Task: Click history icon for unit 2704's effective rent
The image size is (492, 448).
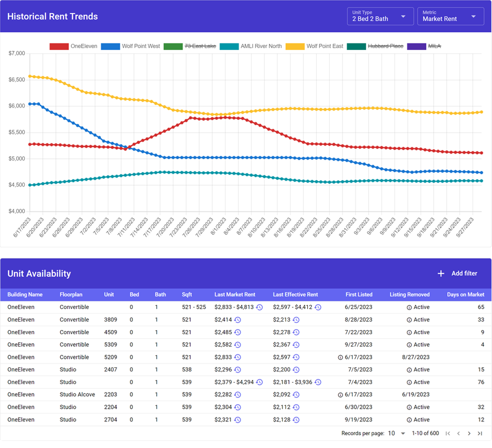Action: tap(296, 419)
